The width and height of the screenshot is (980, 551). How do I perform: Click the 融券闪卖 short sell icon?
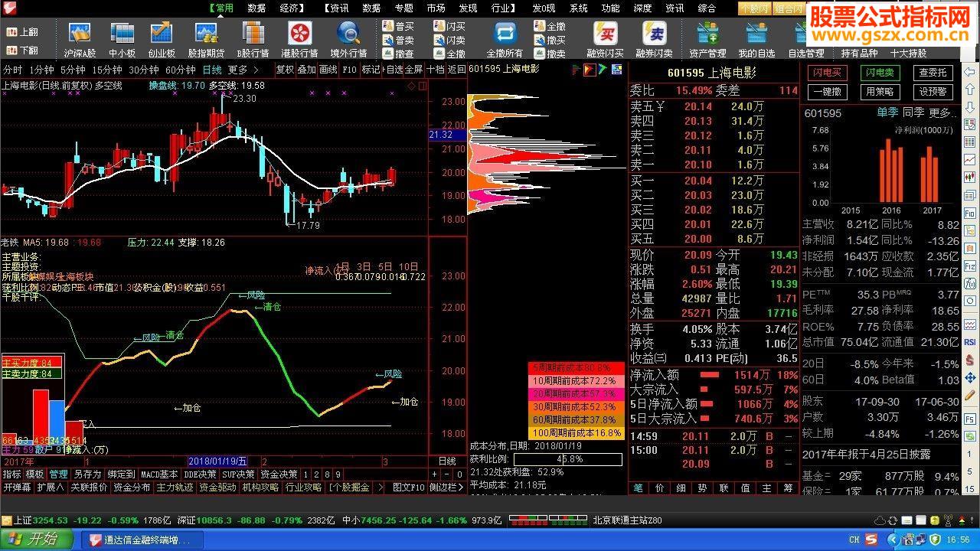point(654,40)
